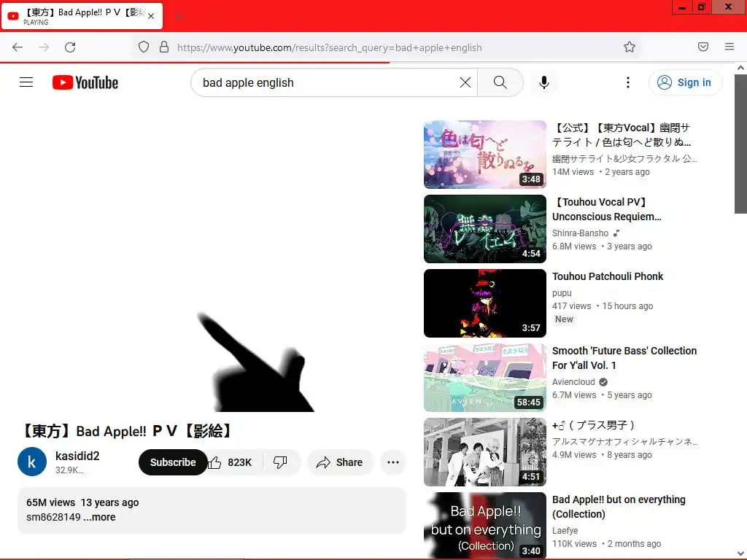Click the New badge under pupu
747x560 pixels.
(564, 319)
